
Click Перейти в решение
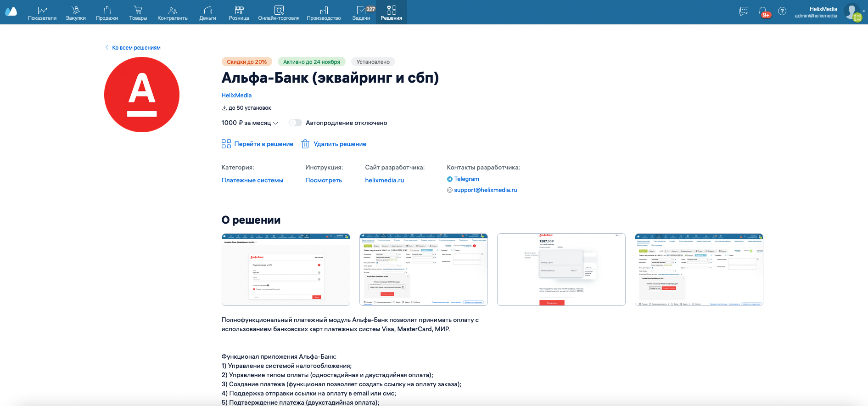(258, 144)
